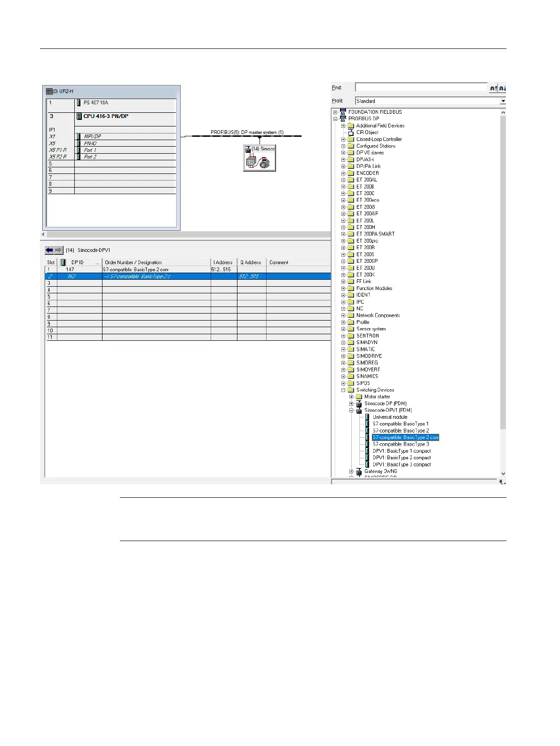This screenshot has width=560, height=746.
Task: Click the PN-IO interface icon
Action: pyautogui.click(x=79, y=143)
